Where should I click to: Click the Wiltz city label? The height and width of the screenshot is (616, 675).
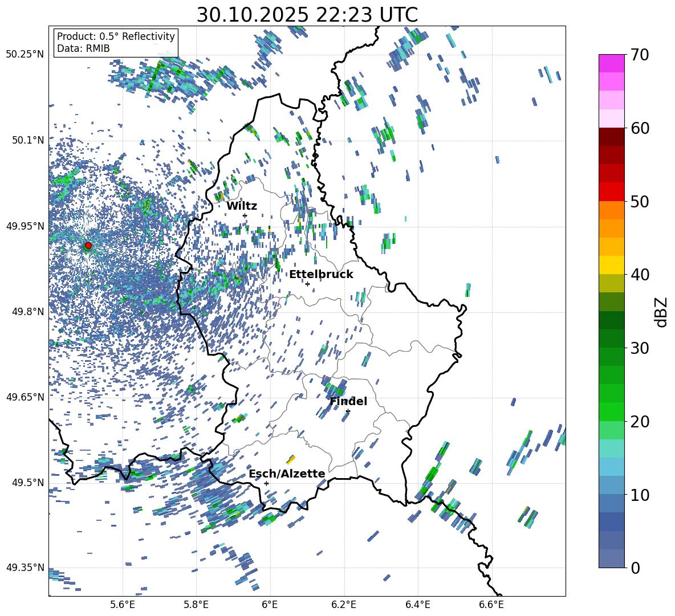pos(242,206)
